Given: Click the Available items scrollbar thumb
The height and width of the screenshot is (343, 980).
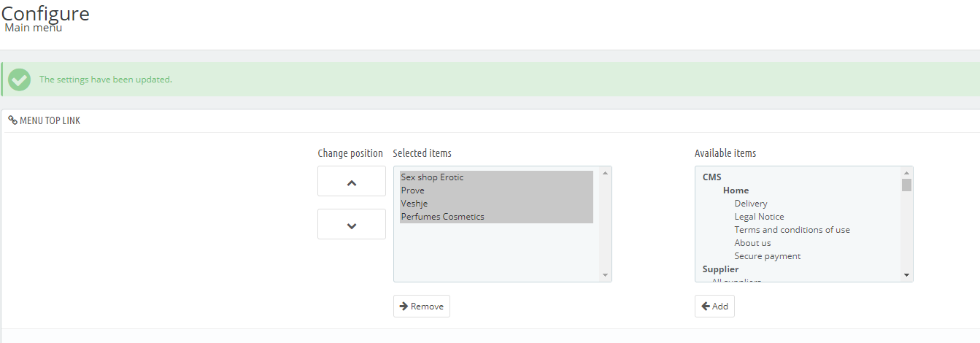Looking at the screenshot, I should [x=906, y=185].
